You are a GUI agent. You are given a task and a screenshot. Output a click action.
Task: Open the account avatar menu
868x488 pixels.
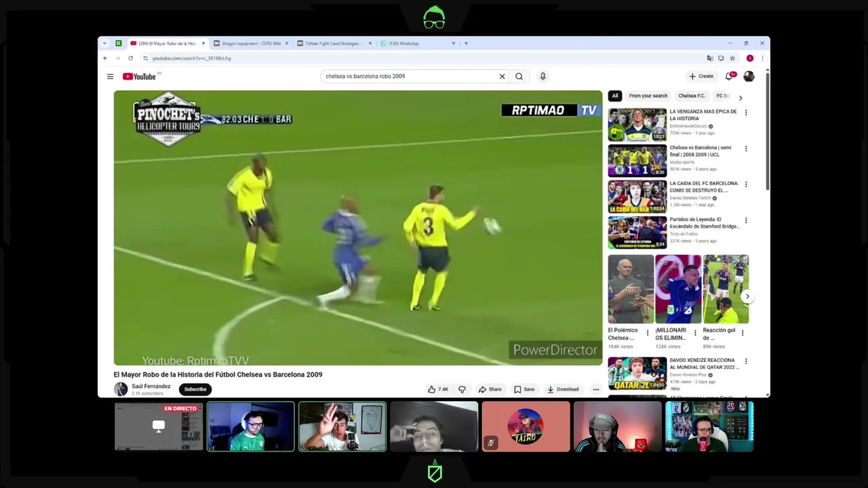coord(749,77)
